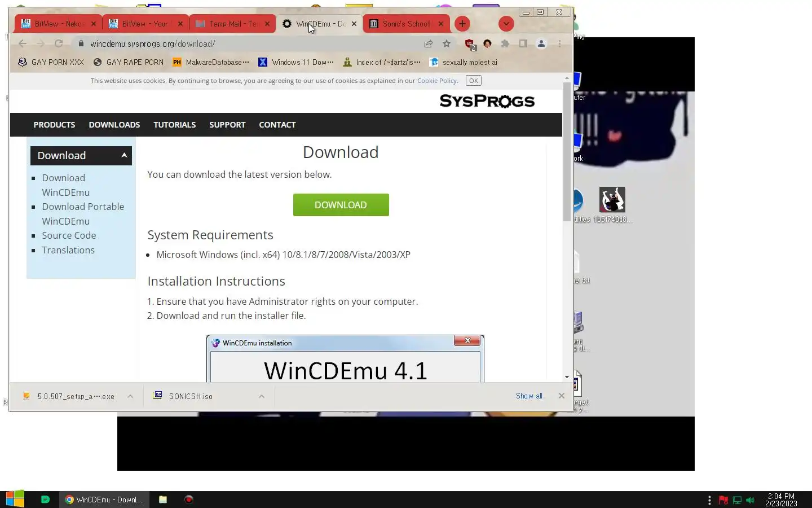Image resolution: width=812 pixels, height=508 pixels.
Task: Click the red flag tray icon
Action: click(723, 500)
